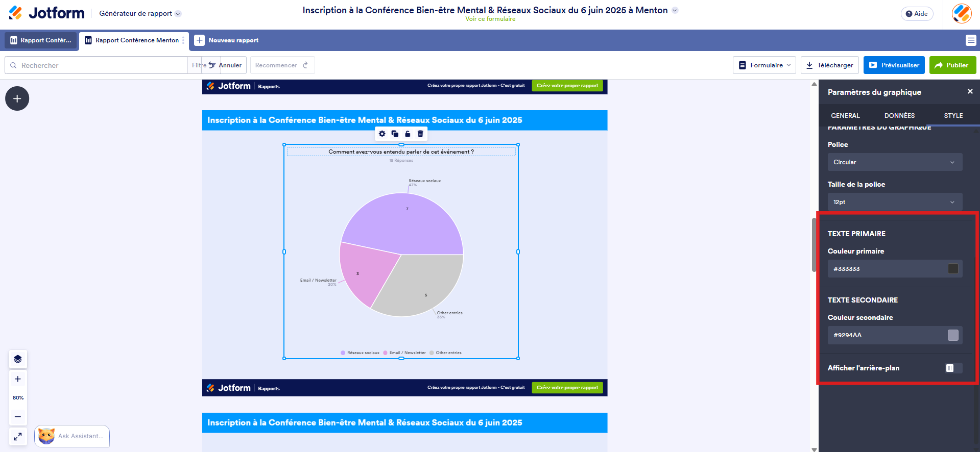
Task: Click the Prévisualiser button
Action: (x=894, y=65)
